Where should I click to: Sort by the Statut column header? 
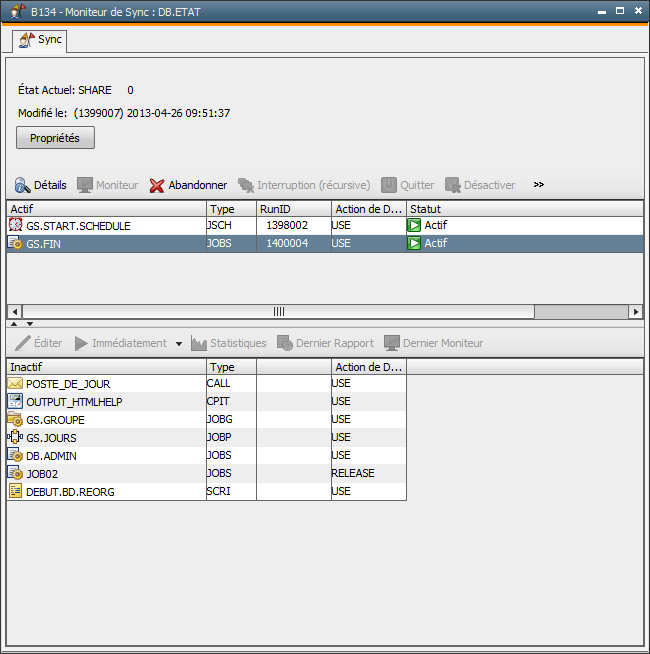point(524,209)
